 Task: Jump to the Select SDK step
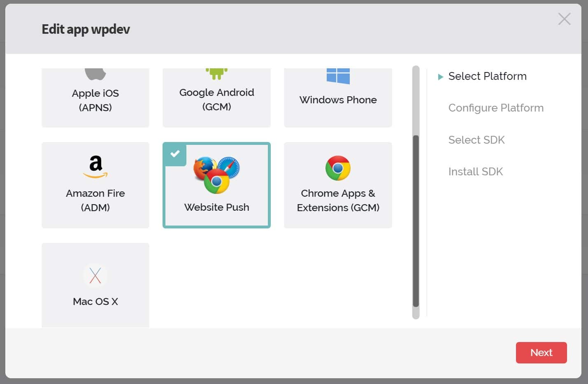pyautogui.click(x=476, y=140)
